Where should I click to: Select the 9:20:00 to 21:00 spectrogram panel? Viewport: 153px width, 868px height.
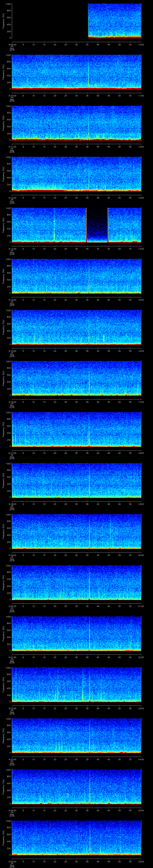click(x=77, y=582)
